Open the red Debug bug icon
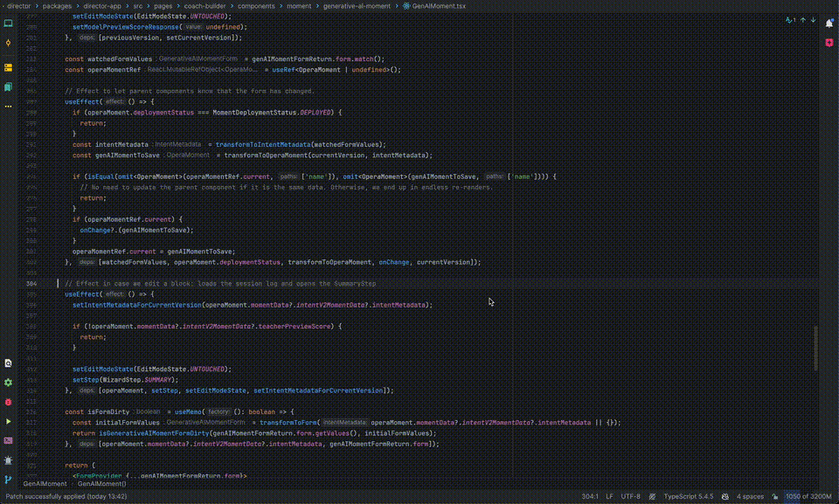839x504 pixels. tap(8, 403)
